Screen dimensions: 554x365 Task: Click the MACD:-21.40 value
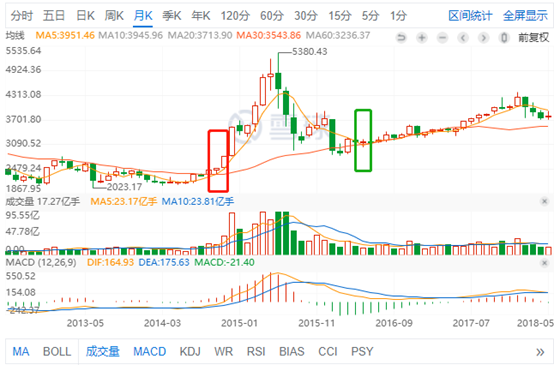click(224, 263)
